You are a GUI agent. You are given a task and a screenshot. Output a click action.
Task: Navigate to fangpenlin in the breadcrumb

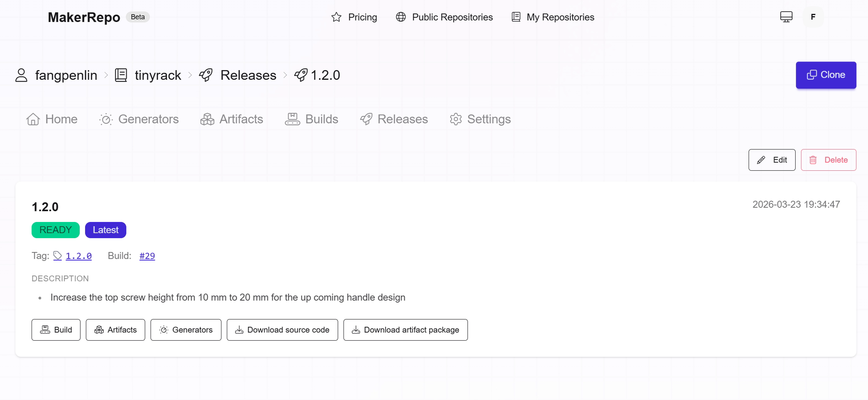click(x=66, y=75)
